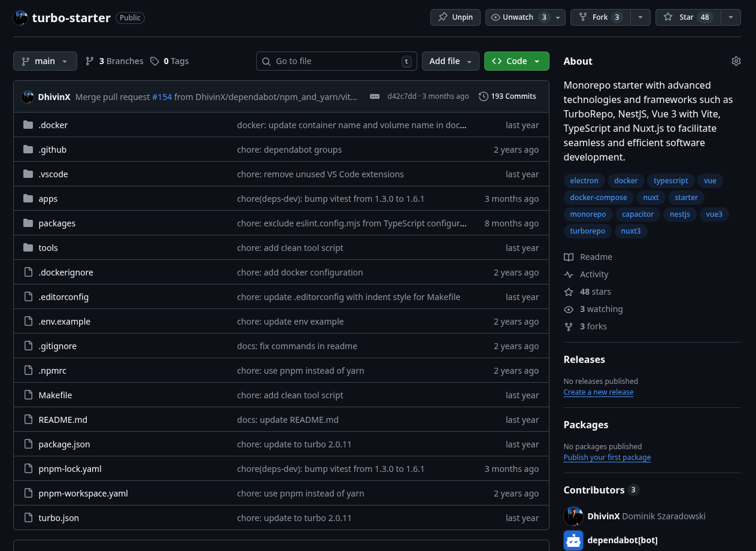Unpin the turbo-starter repository
756x551 pixels.
tap(455, 17)
